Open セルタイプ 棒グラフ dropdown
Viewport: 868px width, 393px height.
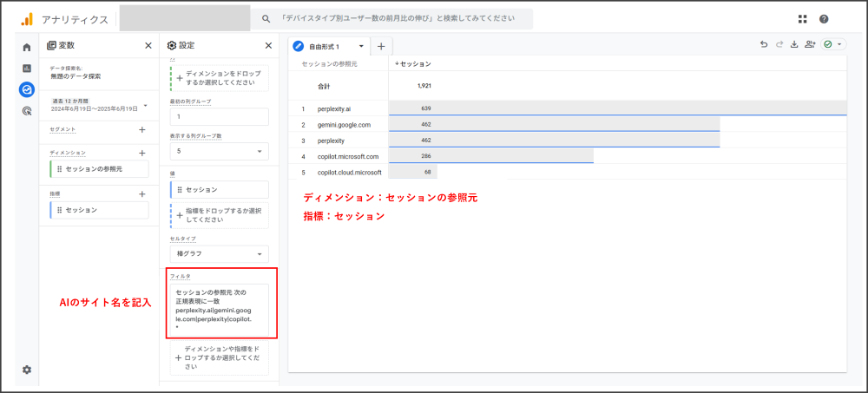220,254
